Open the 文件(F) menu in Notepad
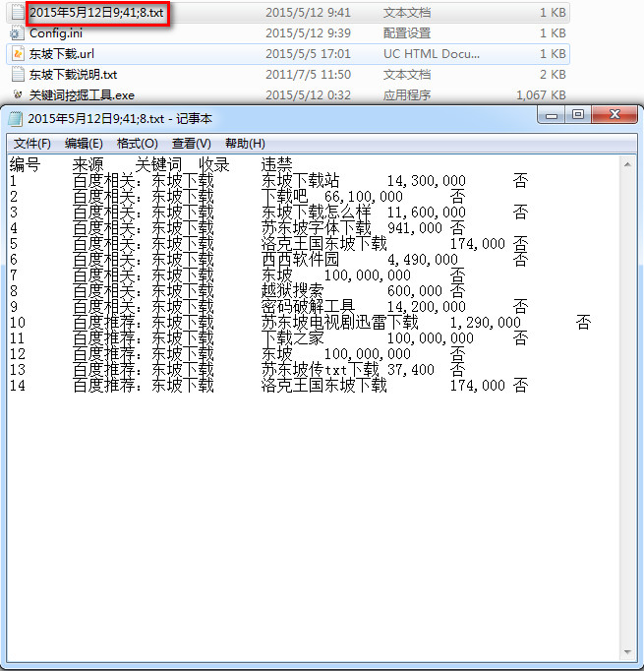Viewport: 644px width, 671px height. pyautogui.click(x=32, y=144)
